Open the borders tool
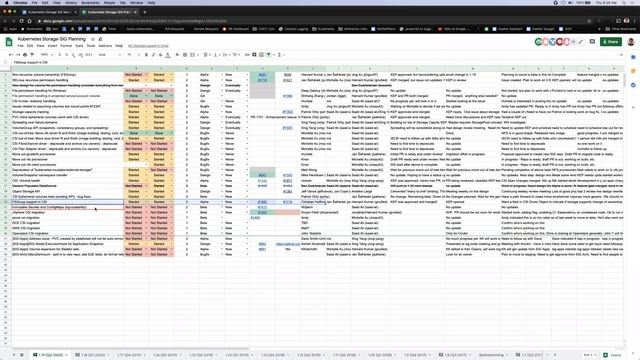 click(x=185, y=55)
